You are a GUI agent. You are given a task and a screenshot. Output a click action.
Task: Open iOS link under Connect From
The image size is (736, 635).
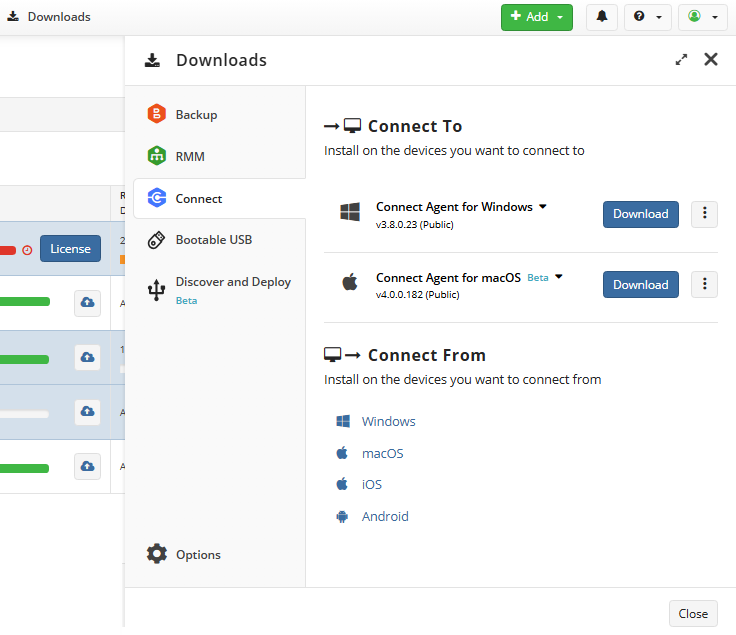pos(372,484)
